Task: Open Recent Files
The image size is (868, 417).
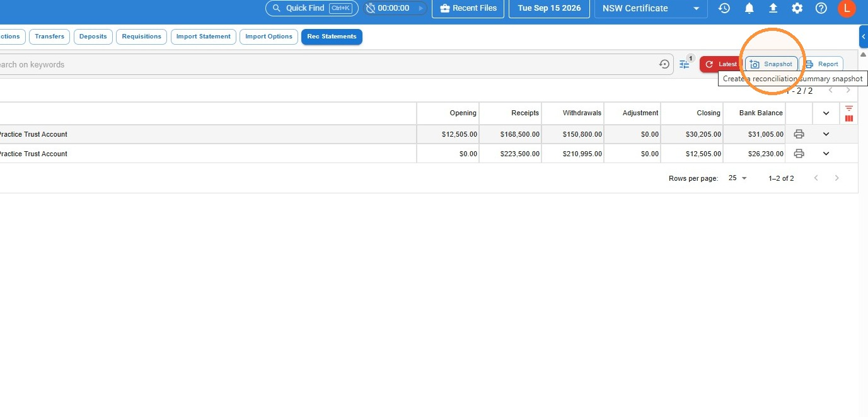Action: [x=468, y=8]
